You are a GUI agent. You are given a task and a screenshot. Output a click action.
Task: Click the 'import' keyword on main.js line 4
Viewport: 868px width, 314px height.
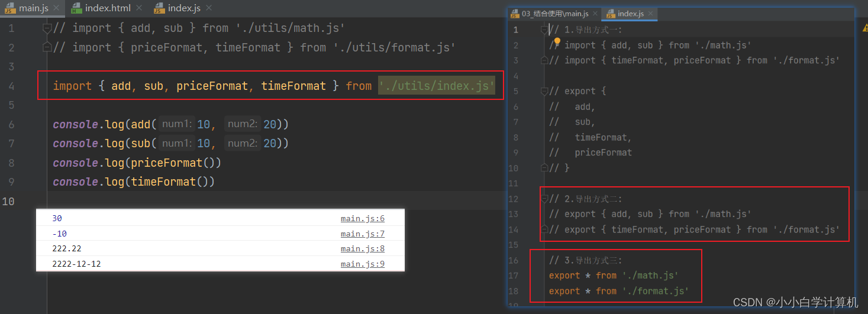click(72, 86)
